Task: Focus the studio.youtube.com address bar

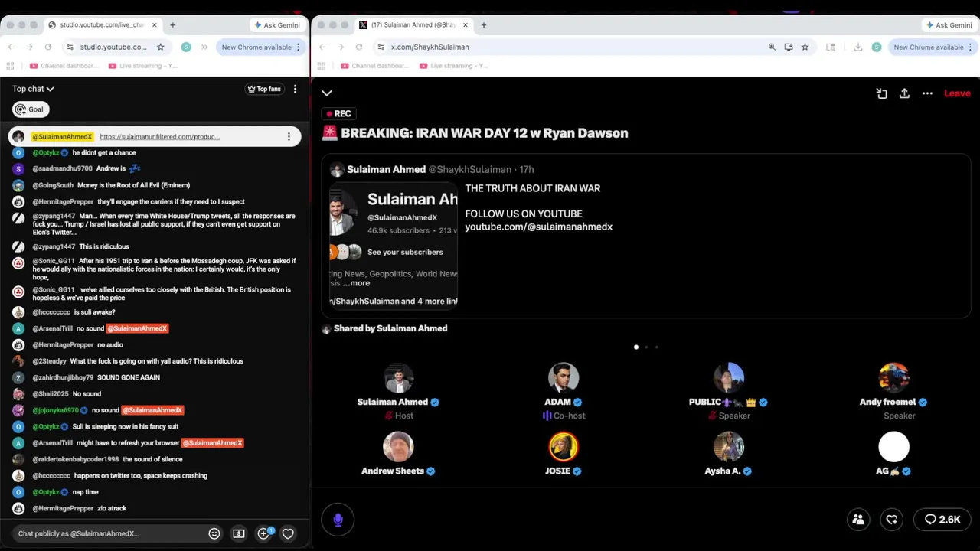Action: pyautogui.click(x=113, y=47)
